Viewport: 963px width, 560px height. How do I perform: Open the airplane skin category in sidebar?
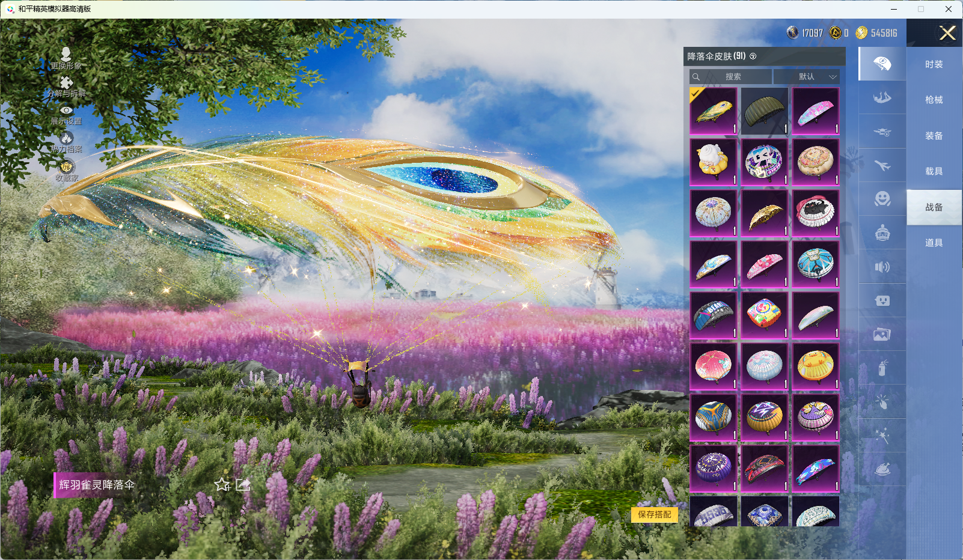coord(882,165)
